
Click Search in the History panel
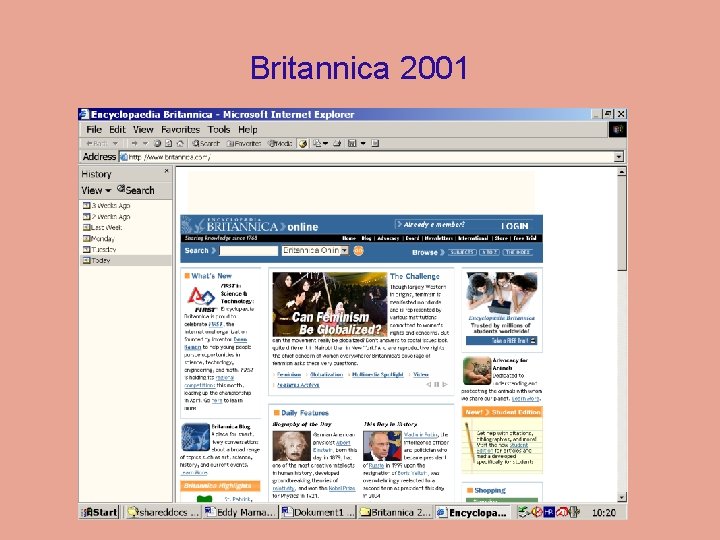135,190
